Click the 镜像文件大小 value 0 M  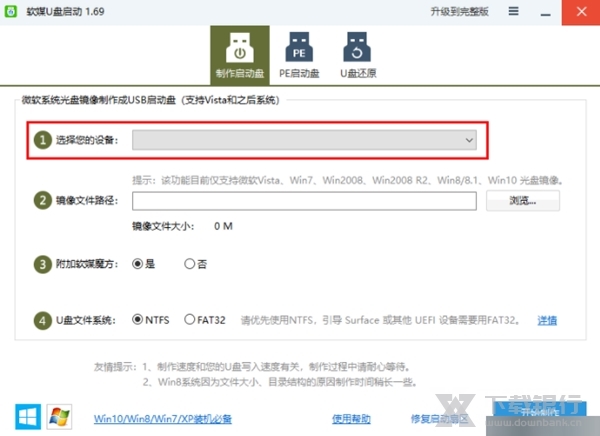(223, 226)
